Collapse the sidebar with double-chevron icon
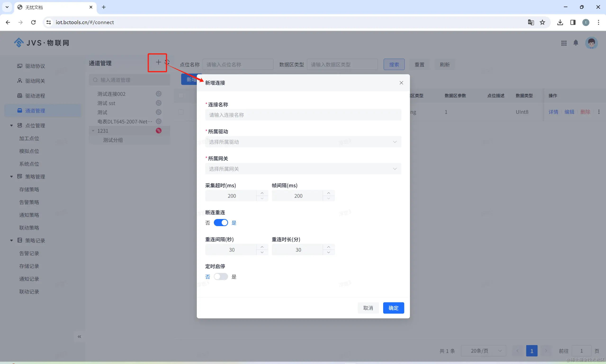The height and width of the screenshot is (364, 606). [x=79, y=337]
